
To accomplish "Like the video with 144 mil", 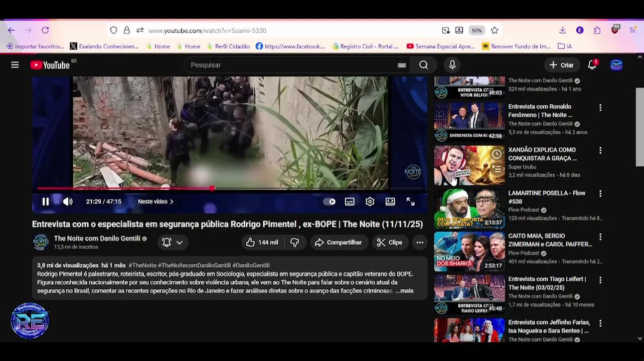I will click(262, 242).
